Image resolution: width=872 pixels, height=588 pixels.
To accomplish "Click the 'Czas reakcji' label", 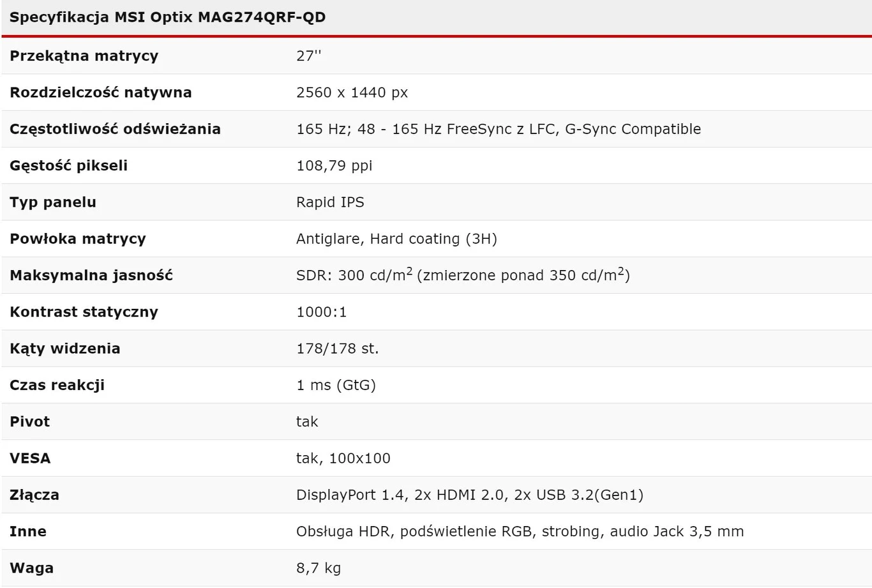I will pyautogui.click(x=57, y=385).
